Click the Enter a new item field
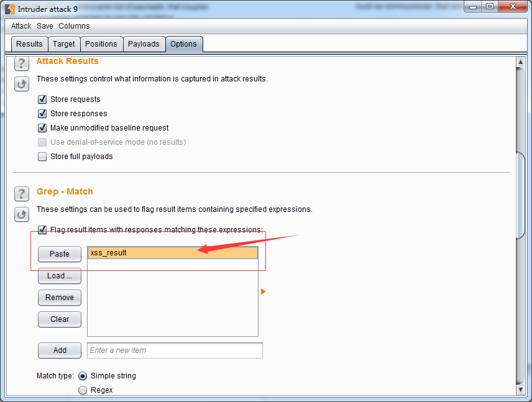The height and width of the screenshot is (402, 532). point(175,350)
